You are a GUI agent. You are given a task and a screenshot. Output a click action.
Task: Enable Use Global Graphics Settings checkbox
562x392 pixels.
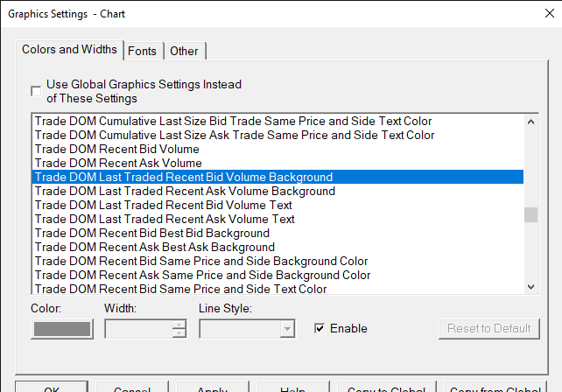[36, 91]
